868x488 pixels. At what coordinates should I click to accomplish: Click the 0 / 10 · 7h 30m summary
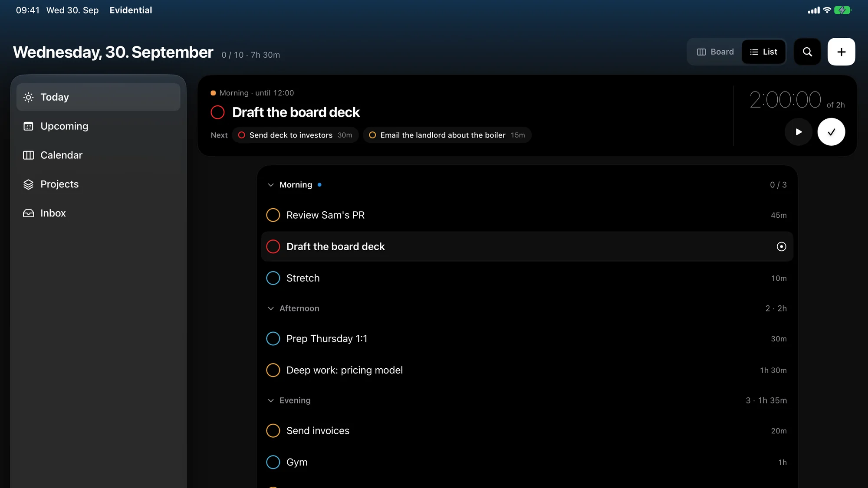click(x=250, y=55)
